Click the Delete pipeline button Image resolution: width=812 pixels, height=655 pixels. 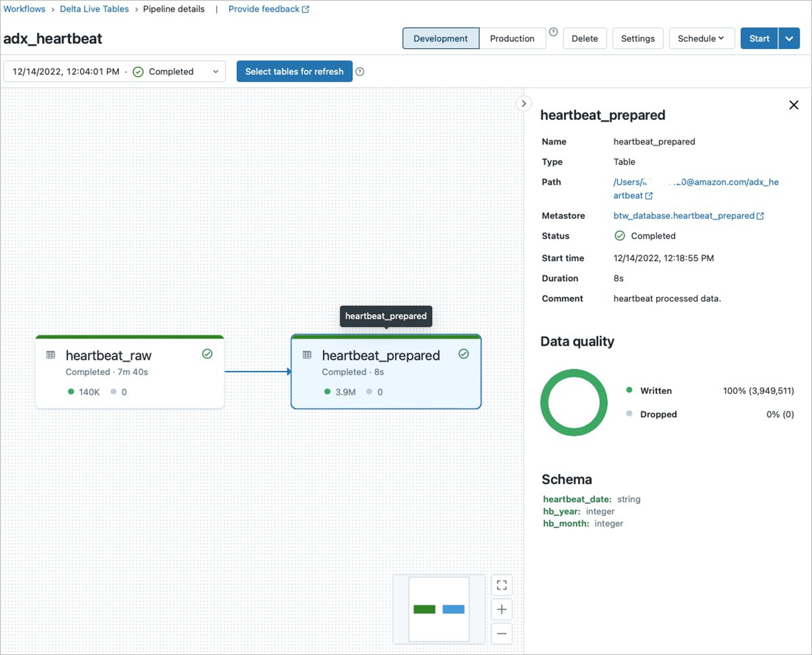[x=584, y=38]
